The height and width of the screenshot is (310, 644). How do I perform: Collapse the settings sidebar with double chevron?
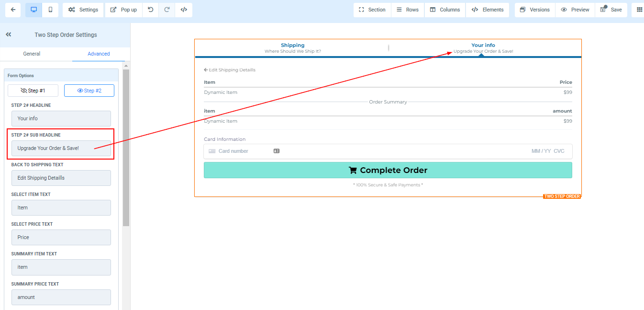pyautogui.click(x=9, y=34)
